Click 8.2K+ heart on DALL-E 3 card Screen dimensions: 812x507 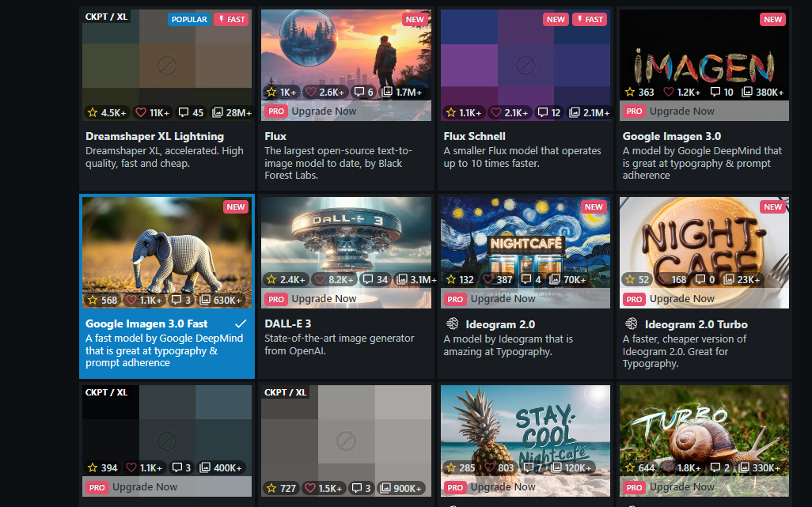pos(334,279)
